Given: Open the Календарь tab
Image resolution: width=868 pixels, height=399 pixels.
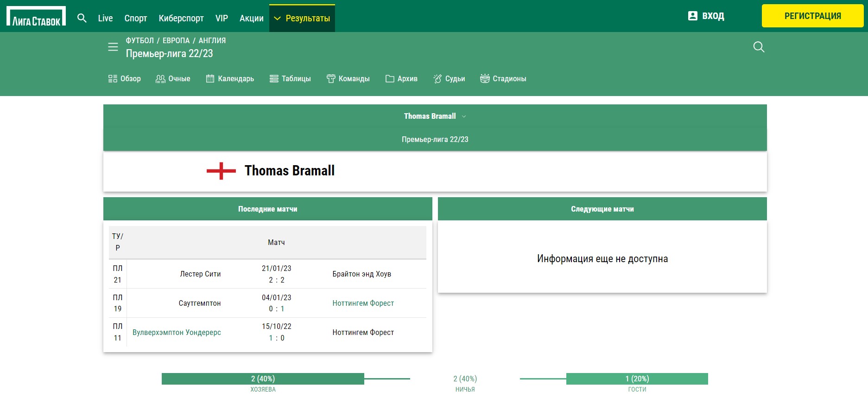Looking at the screenshot, I should coord(230,78).
